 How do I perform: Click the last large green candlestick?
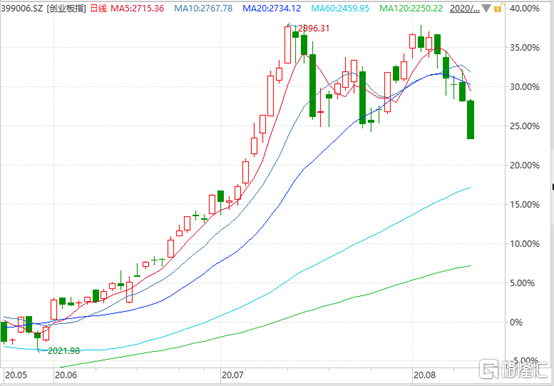(470, 119)
